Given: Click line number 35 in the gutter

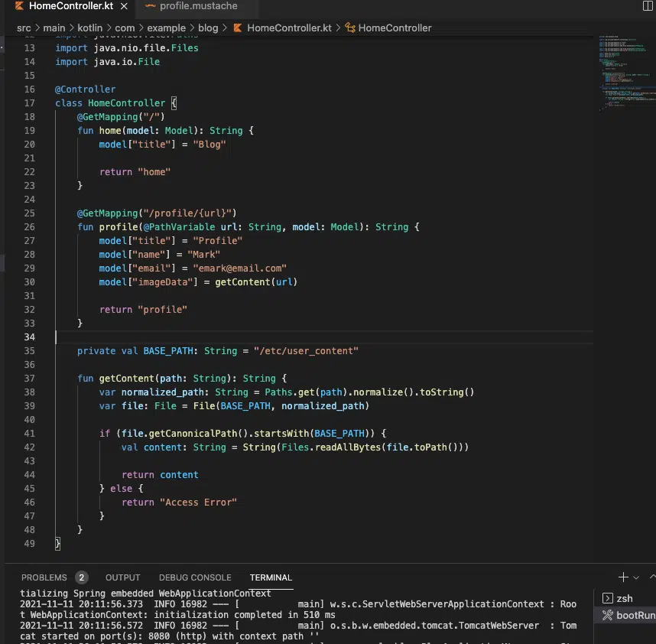Looking at the screenshot, I should coord(28,350).
